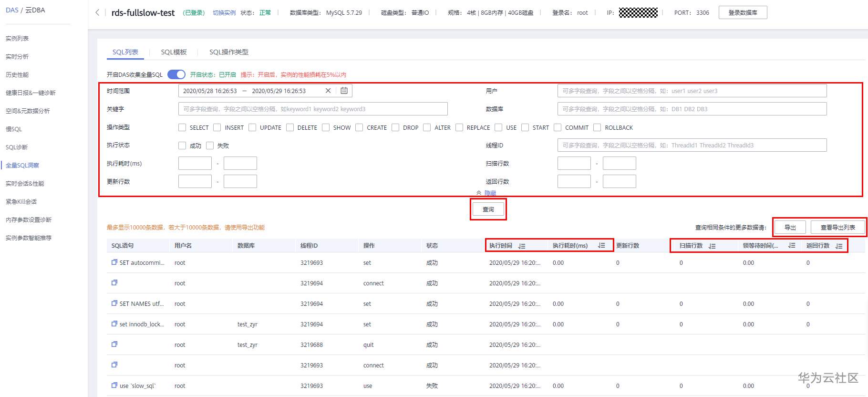This screenshot has height=397, width=868.
Task: Sort by 返回行数 column
Action: tap(839, 246)
